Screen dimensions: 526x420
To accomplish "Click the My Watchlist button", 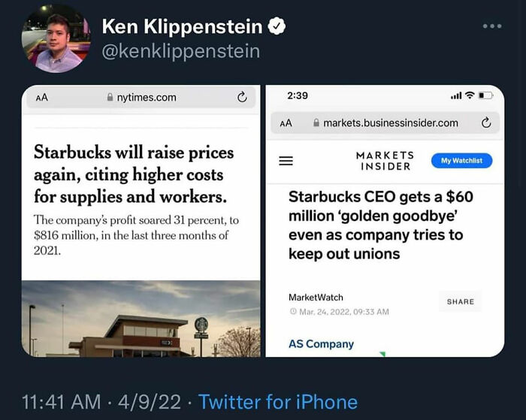I will click(461, 161).
